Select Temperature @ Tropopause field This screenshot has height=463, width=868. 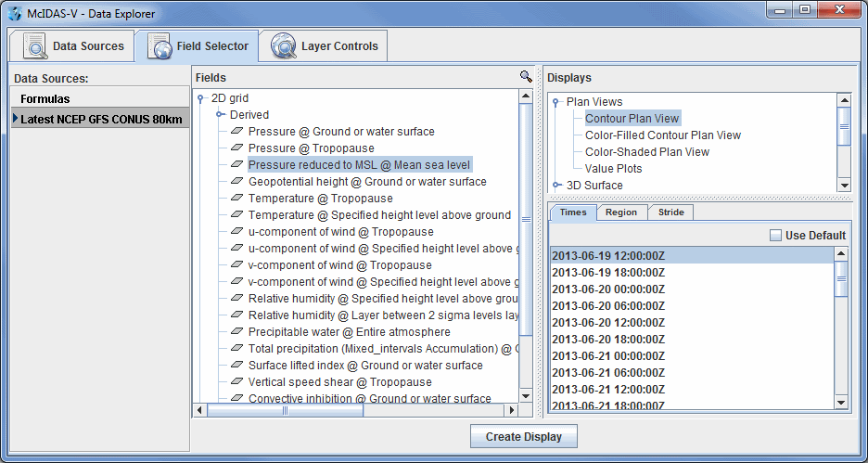coord(321,199)
